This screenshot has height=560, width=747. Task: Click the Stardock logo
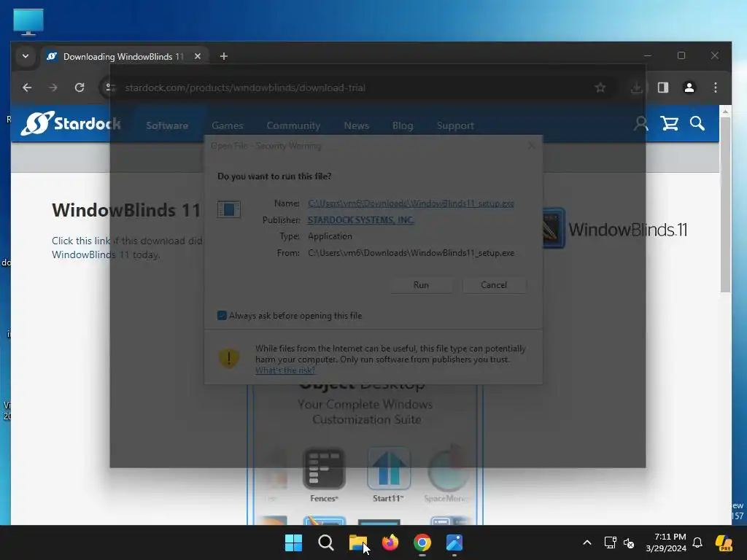pos(71,124)
